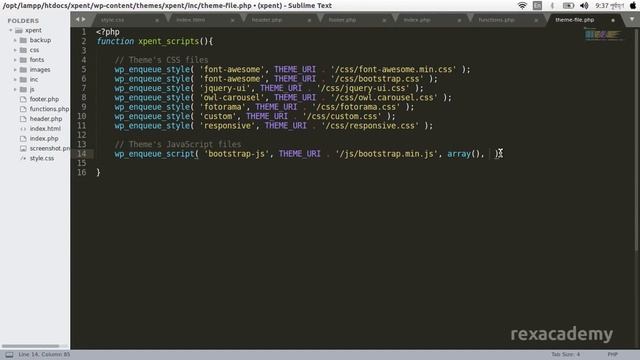Click the css folder icon
The image size is (640, 360).
[x=23, y=50]
